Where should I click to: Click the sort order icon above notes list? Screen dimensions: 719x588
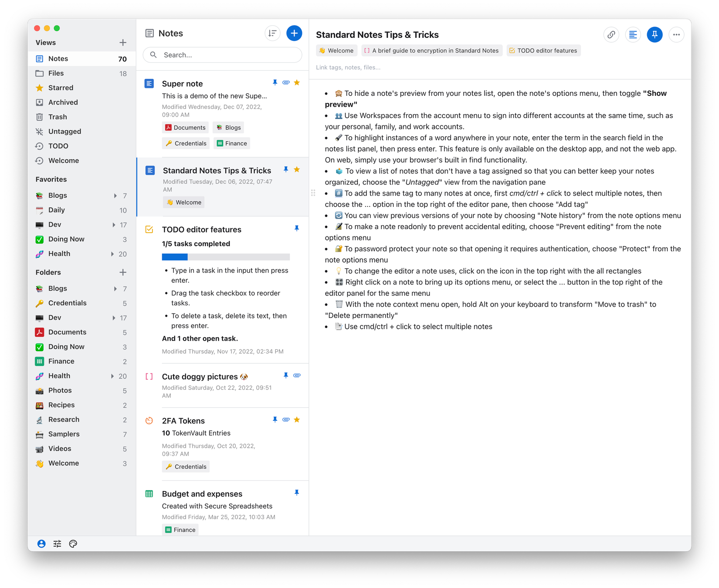point(272,33)
